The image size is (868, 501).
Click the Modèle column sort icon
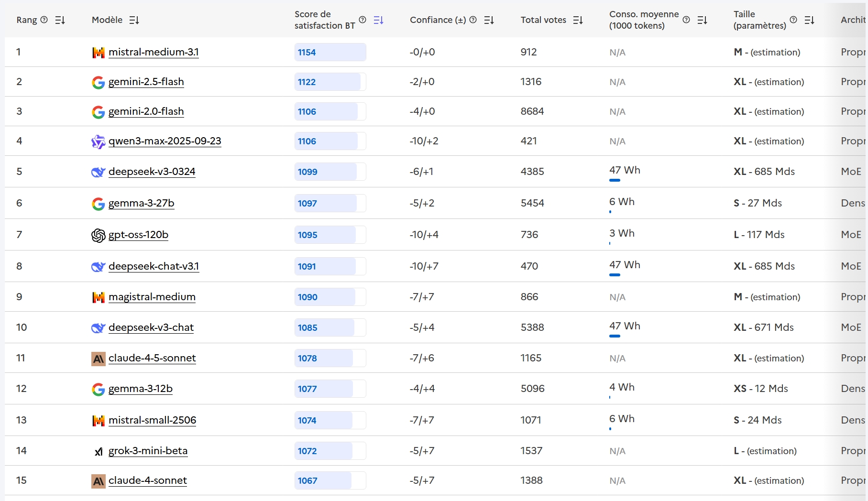pos(134,20)
